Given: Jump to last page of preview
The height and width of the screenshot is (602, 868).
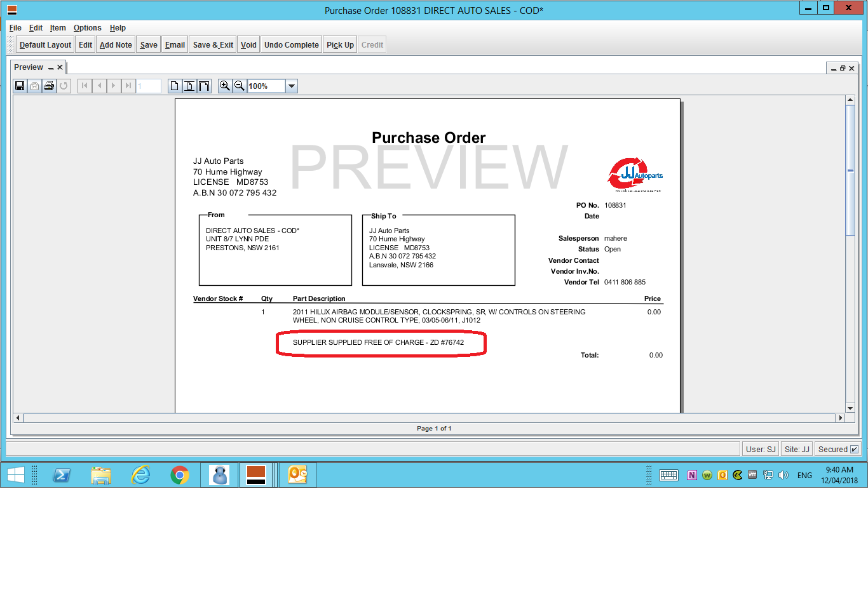Looking at the screenshot, I should pyautogui.click(x=128, y=86).
